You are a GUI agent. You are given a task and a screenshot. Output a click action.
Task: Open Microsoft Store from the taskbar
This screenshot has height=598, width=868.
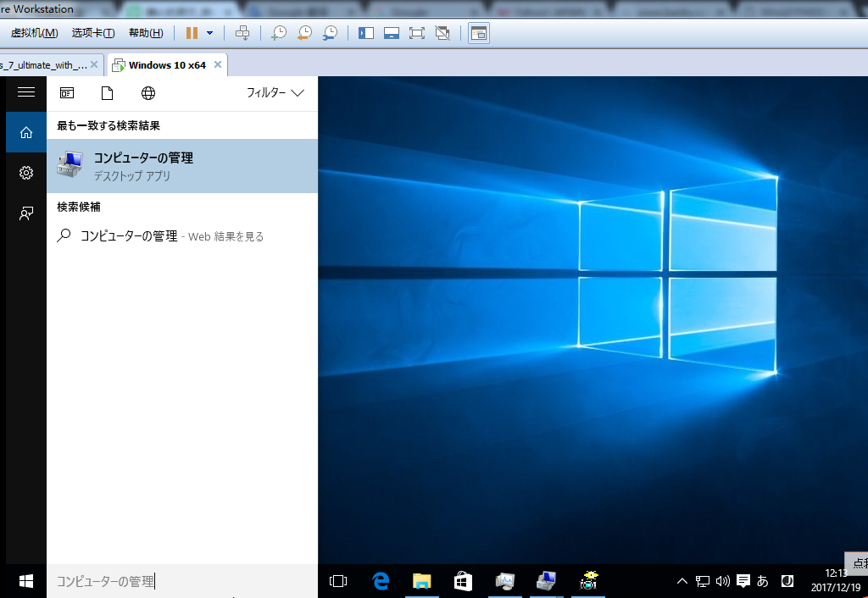pyautogui.click(x=464, y=581)
